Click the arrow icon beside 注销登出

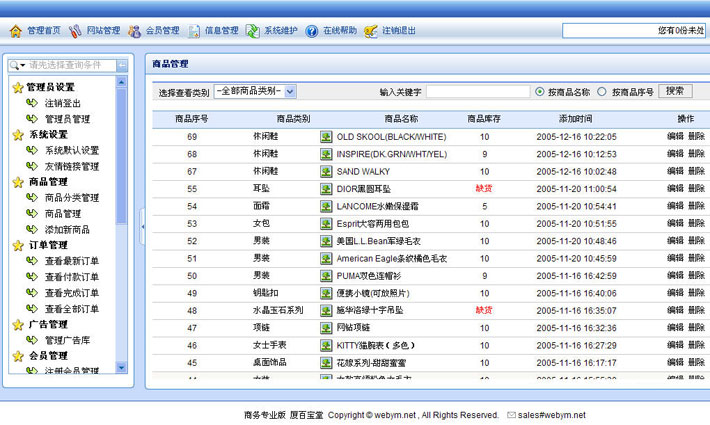32,103
